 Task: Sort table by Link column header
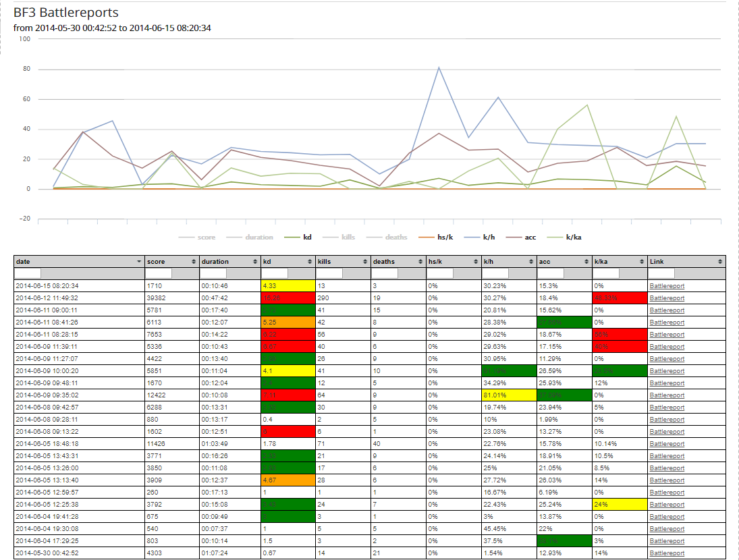(686, 261)
